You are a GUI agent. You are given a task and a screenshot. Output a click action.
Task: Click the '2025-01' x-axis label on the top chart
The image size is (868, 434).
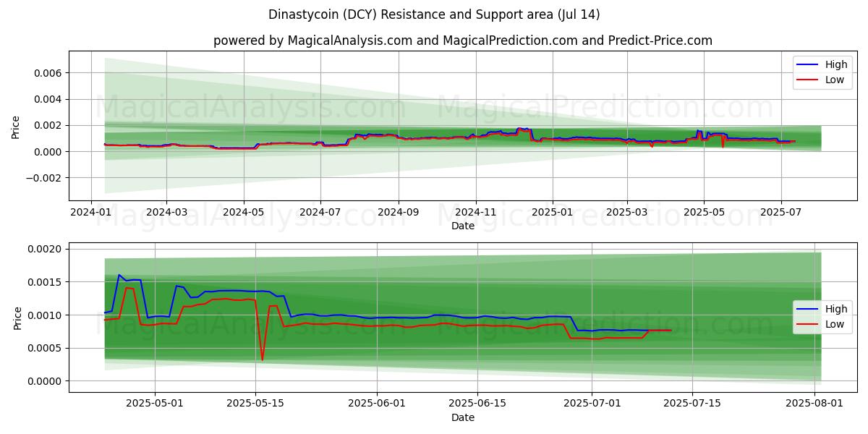[x=552, y=213]
